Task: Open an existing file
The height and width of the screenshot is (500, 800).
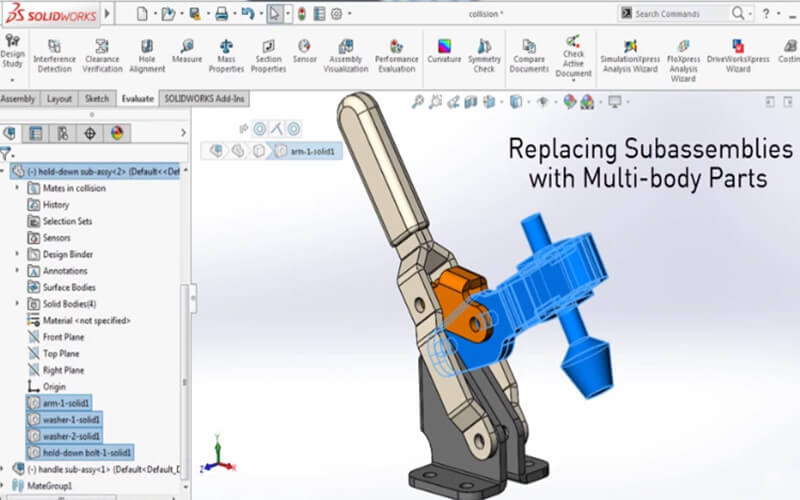Action: (x=168, y=14)
